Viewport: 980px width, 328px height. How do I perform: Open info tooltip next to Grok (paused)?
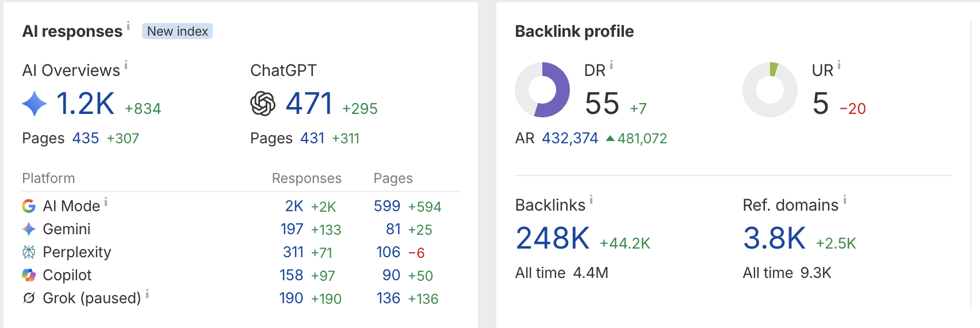[x=147, y=293]
